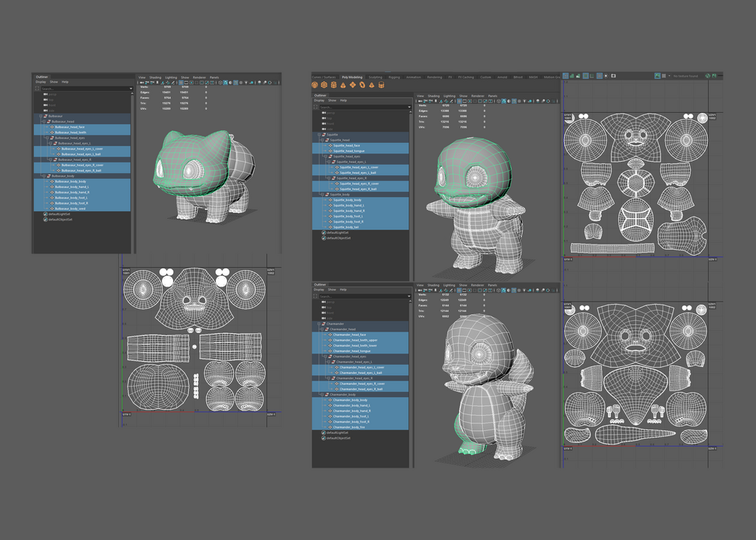Click the search field in Squirtle outliner

pos(364,107)
